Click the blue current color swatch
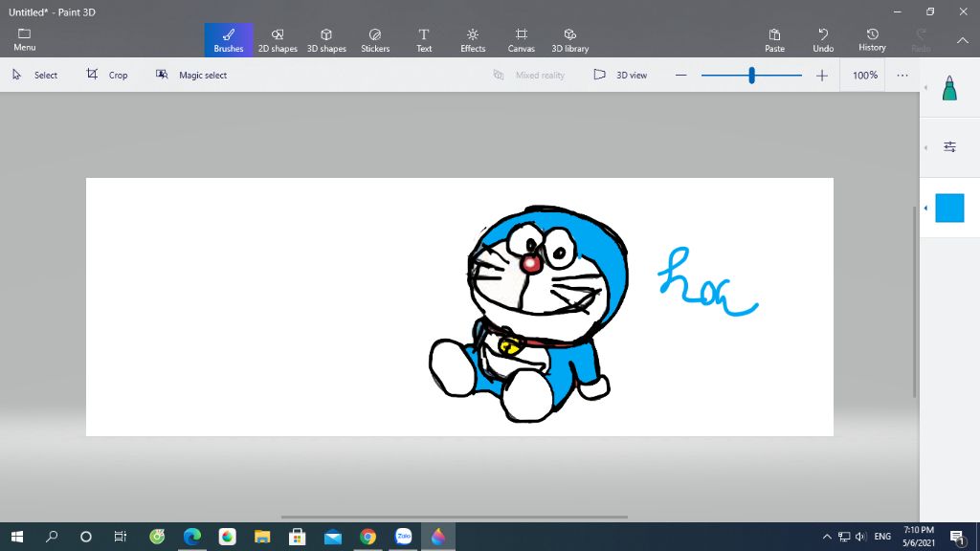Screen dimensions: 980x551 [x=950, y=208]
